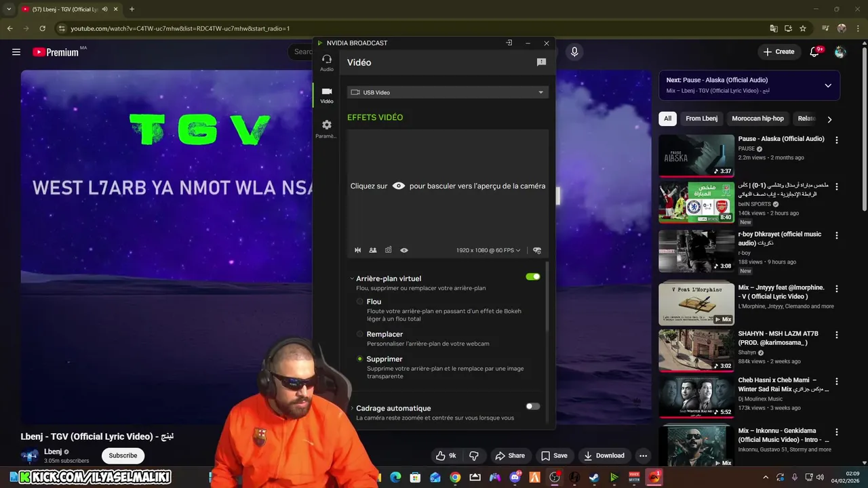Open Steam from the taskbar
868x488 pixels.
[x=594, y=477]
